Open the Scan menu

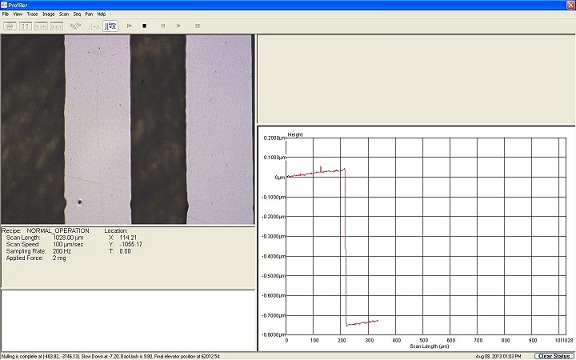pyautogui.click(x=64, y=14)
